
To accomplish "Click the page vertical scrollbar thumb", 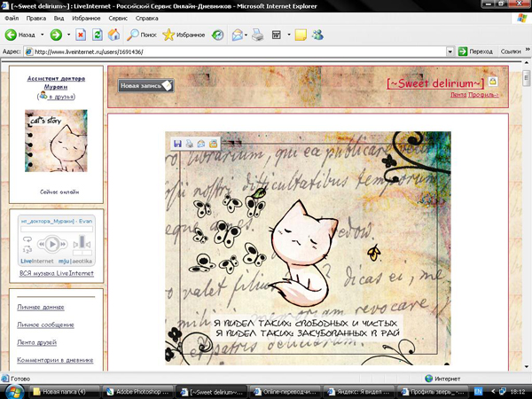I will [x=526, y=78].
